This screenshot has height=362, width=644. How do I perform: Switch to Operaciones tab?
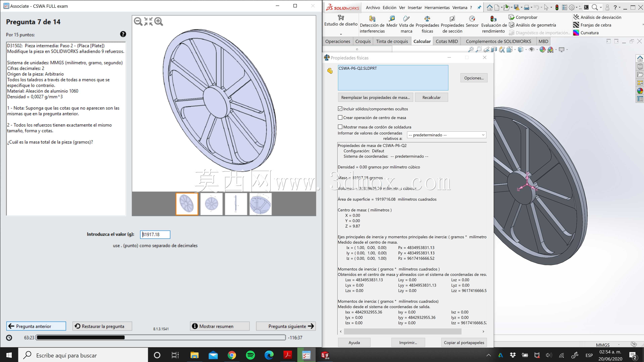tap(337, 41)
